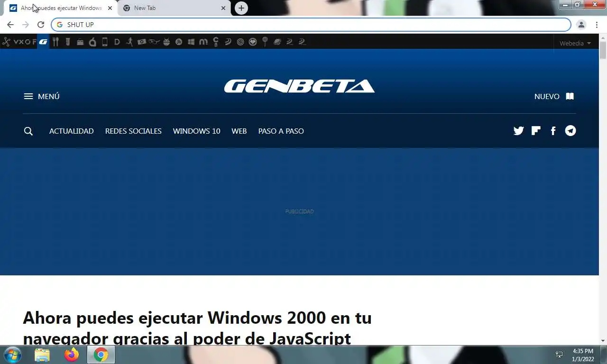Go back with the browser back arrow
The height and width of the screenshot is (364, 607).
(x=10, y=25)
